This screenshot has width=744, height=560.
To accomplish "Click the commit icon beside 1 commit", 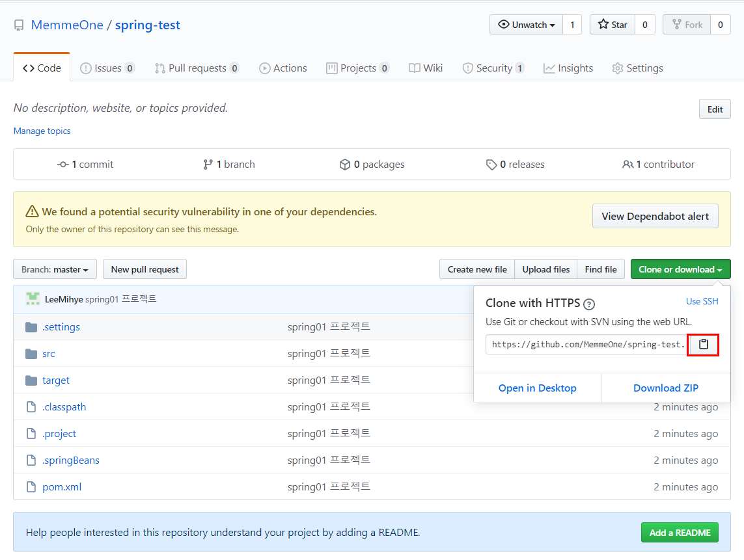I will click(x=63, y=165).
